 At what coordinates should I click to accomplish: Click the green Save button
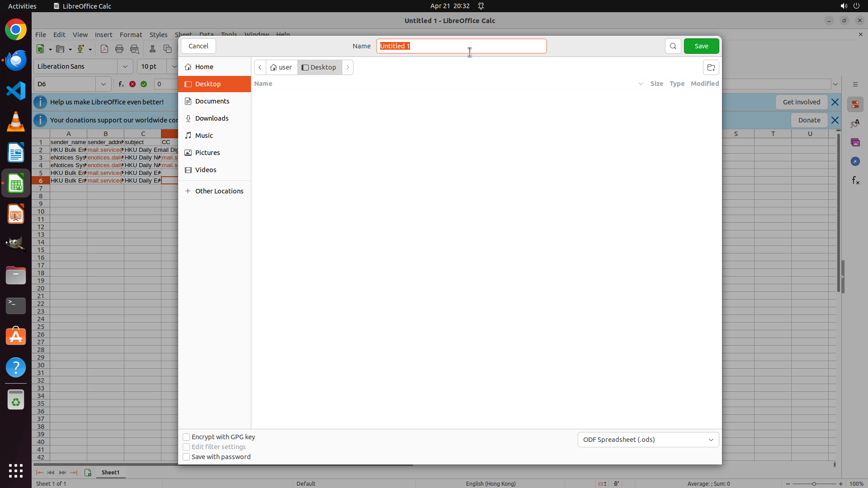(701, 46)
